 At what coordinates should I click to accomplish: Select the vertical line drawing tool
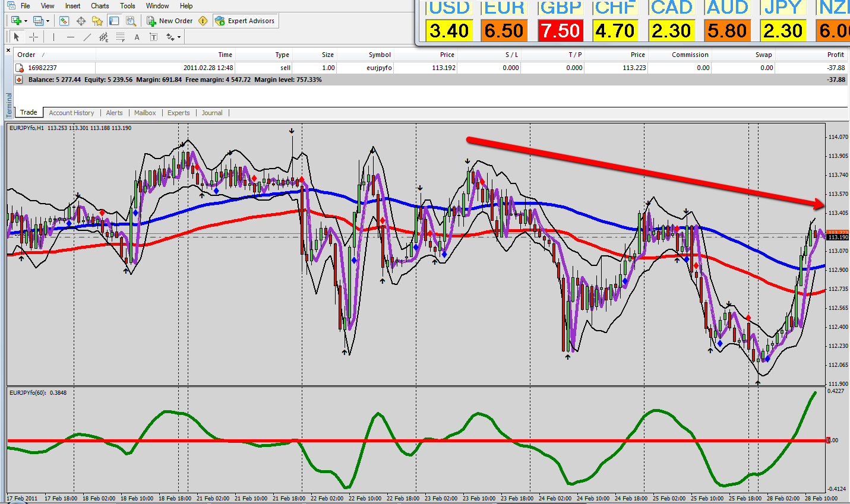tap(53, 37)
